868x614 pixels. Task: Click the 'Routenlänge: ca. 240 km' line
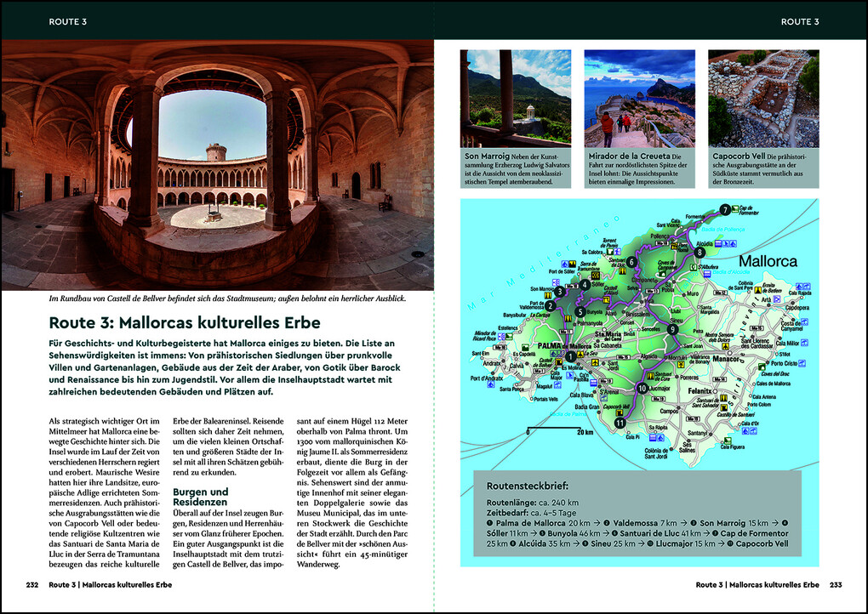(x=533, y=503)
